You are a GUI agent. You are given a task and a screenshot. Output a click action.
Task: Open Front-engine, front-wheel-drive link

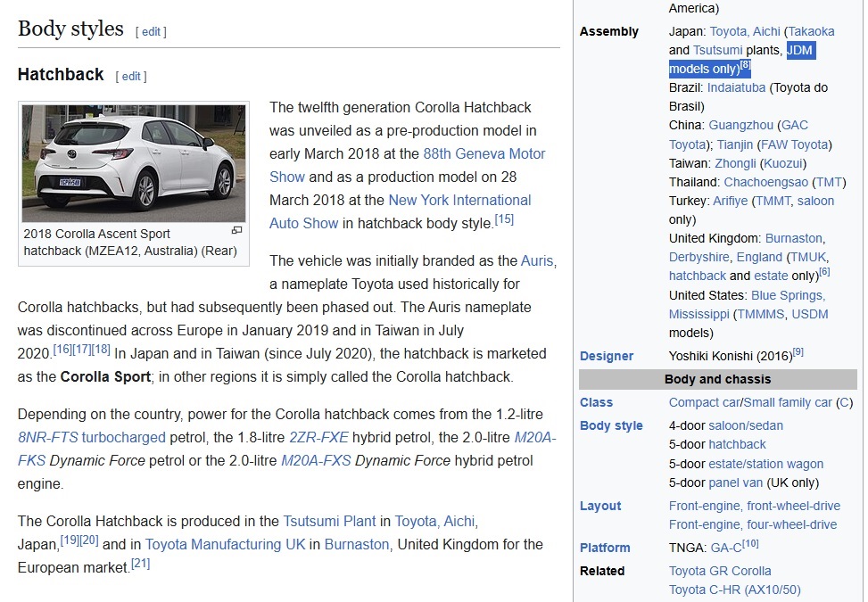[x=755, y=507]
